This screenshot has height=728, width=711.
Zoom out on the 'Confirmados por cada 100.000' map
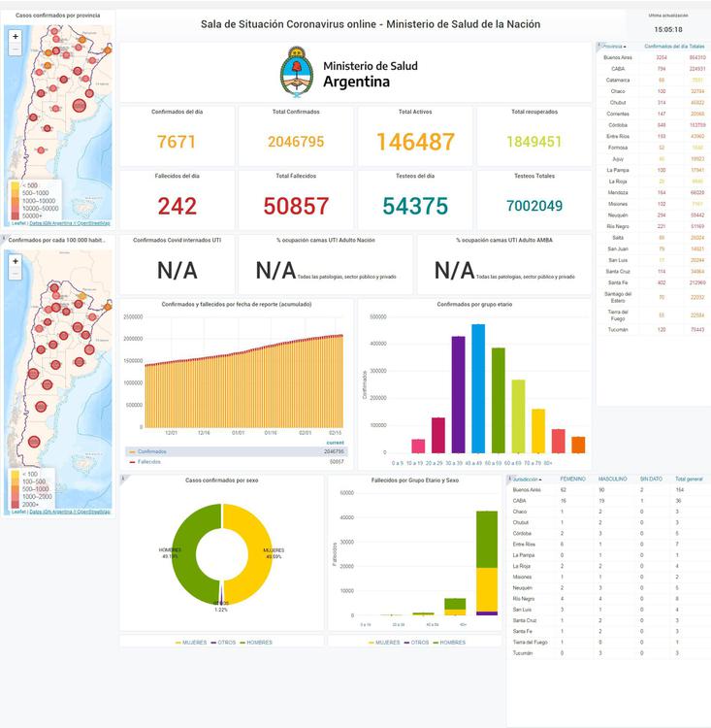point(15,274)
